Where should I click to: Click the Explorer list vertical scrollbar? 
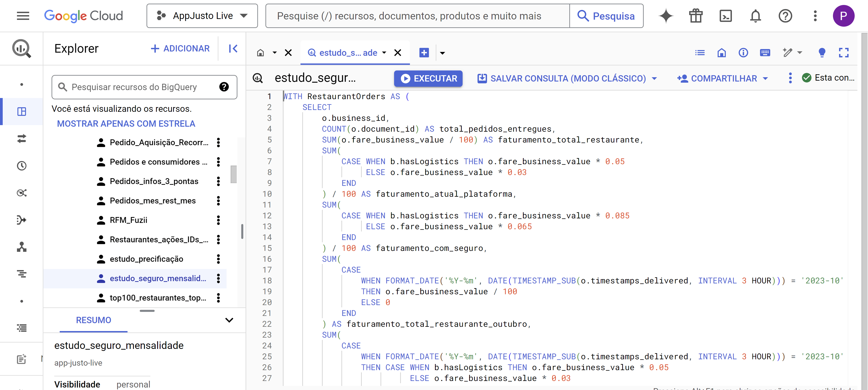[234, 174]
